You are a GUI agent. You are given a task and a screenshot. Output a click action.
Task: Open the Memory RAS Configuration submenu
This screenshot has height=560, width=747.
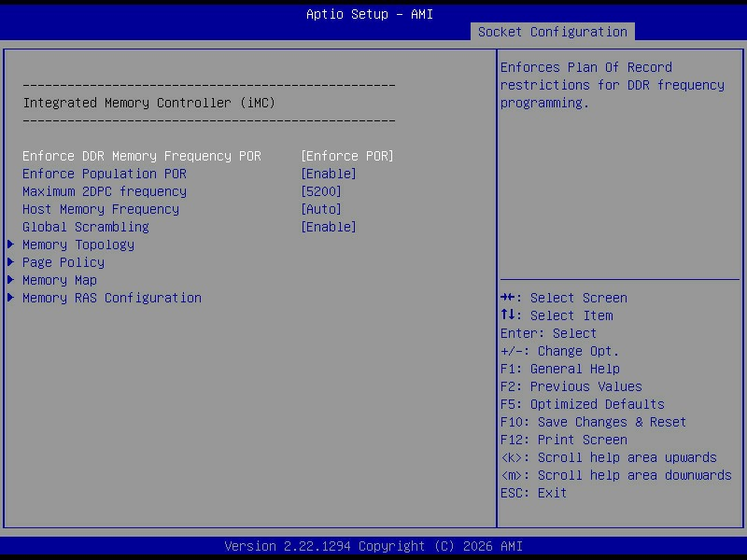click(112, 298)
